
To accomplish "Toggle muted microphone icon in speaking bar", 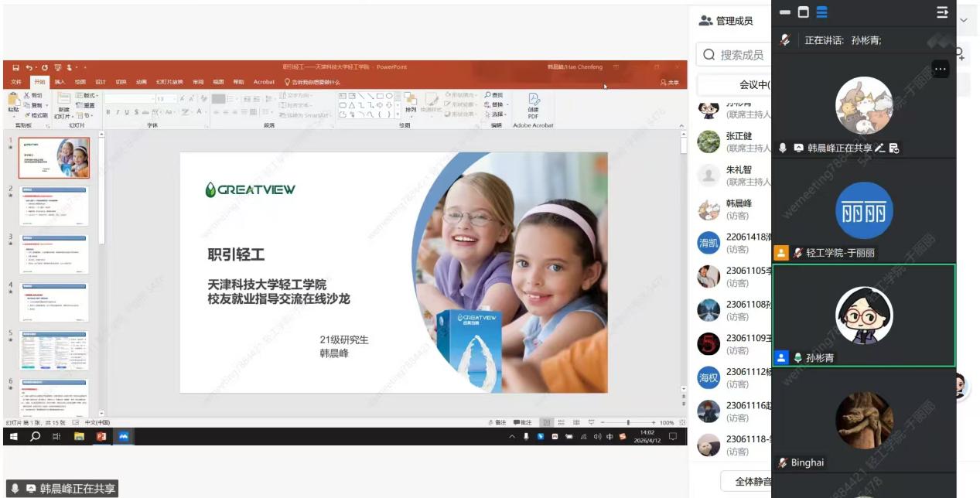I will point(786,40).
